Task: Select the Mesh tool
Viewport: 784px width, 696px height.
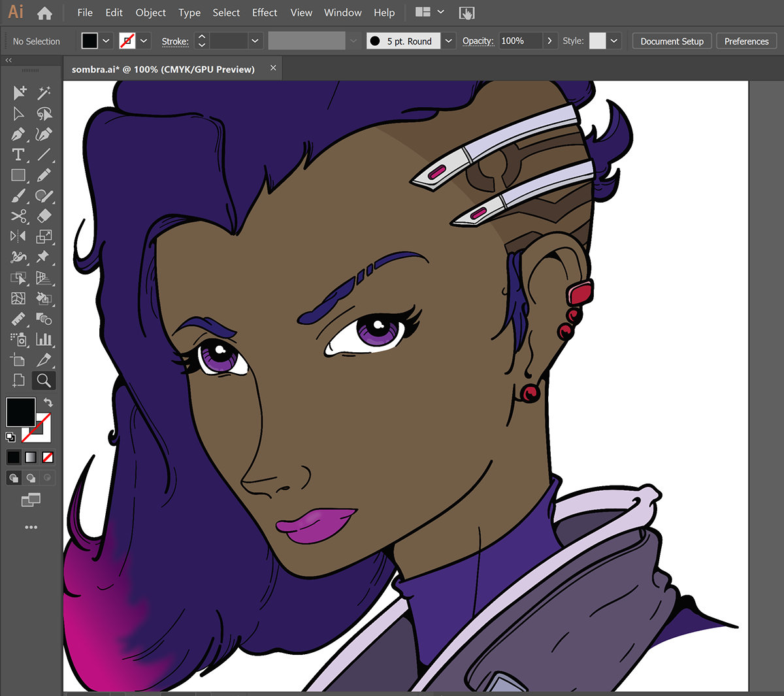Action: pyautogui.click(x=19, y=299)
